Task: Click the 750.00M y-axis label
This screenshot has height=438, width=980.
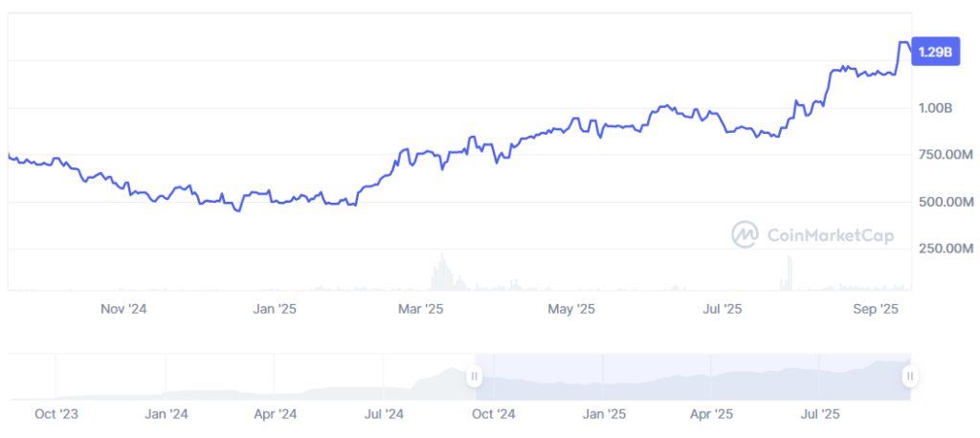Action: click(943, 155)
